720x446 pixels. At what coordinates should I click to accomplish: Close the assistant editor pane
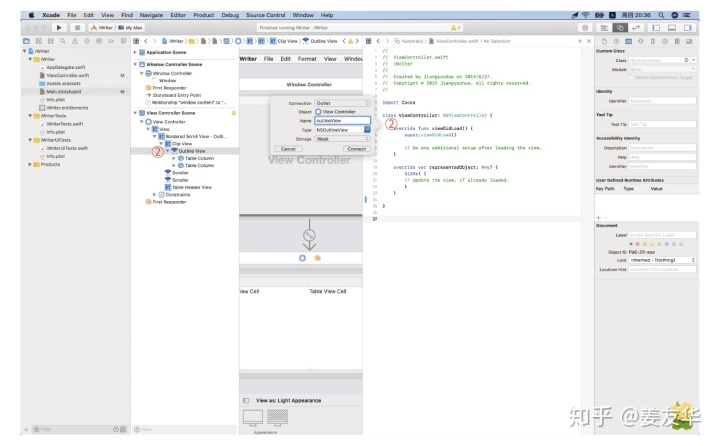[x=589, y=41]
